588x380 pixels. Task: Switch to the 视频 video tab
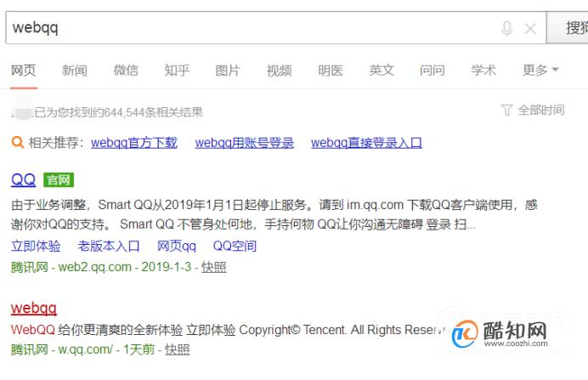tap(279, 71)
